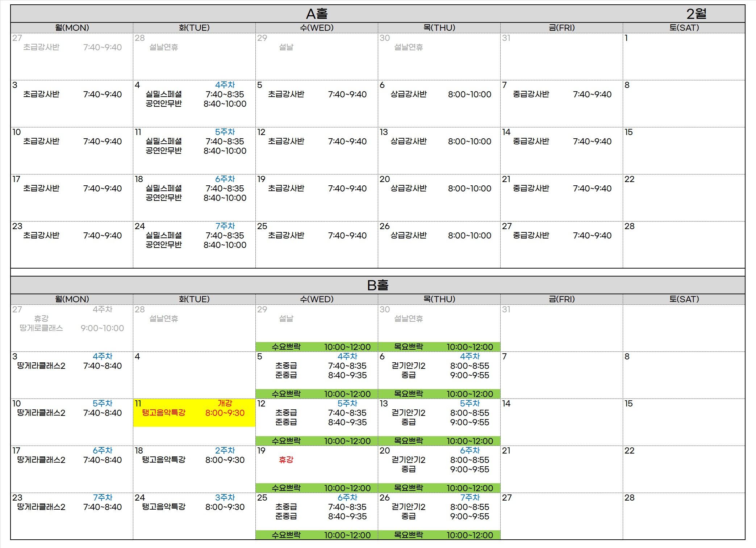Click 실밀스페셜 class on February 4
756x548 pixels.
coord(164,94)
